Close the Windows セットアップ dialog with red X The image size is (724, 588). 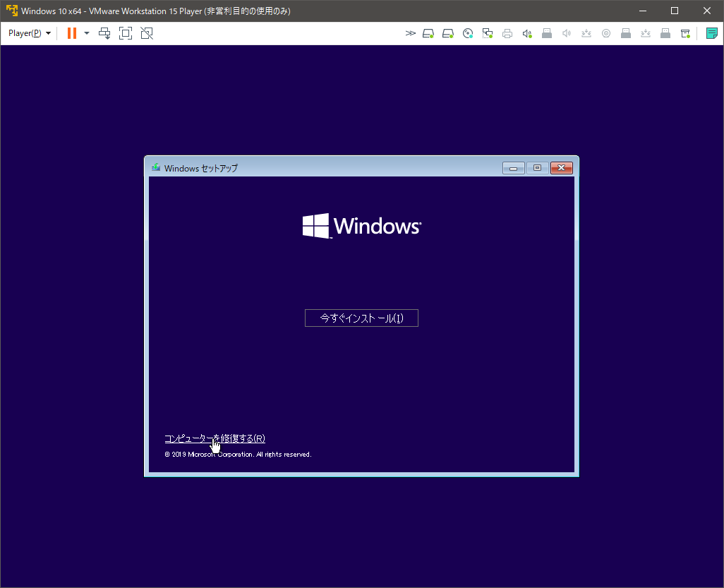pyautogui.click(x=562, y=168)
